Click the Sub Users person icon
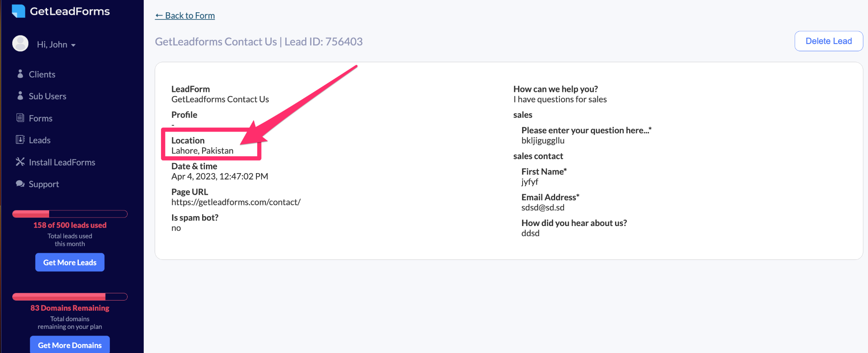 click(x=20, y=96)
